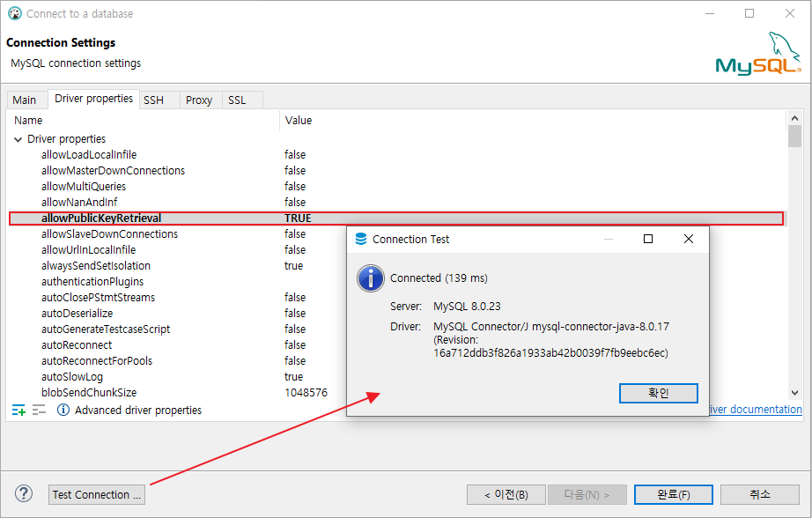
Task: Click the Advanced driver properties label
Action: (x=138, y=411)
